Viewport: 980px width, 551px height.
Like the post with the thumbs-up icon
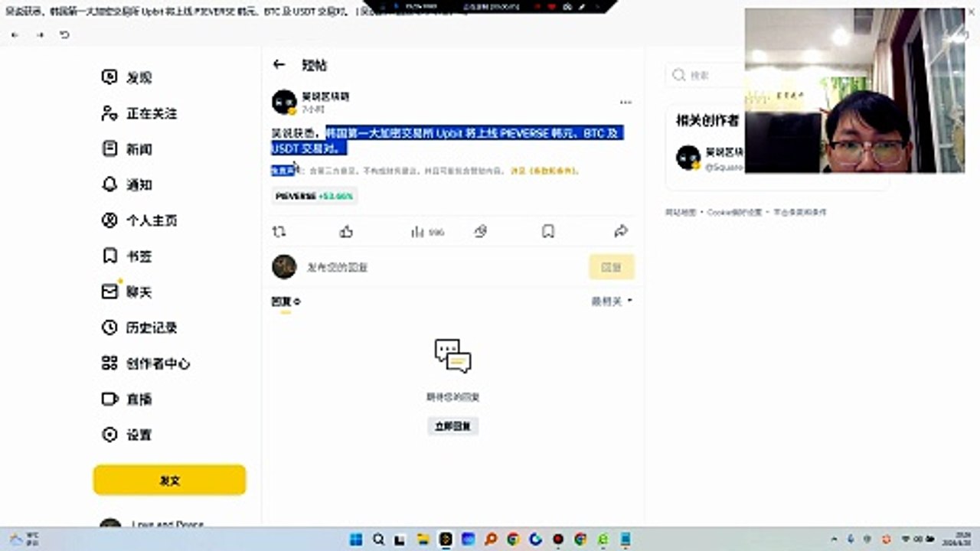point(346,231)
